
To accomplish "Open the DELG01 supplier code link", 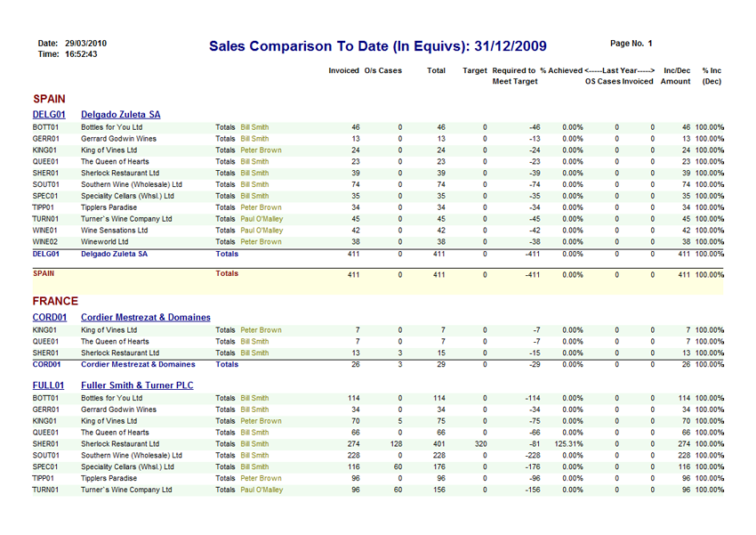I will tap(49, 115).
